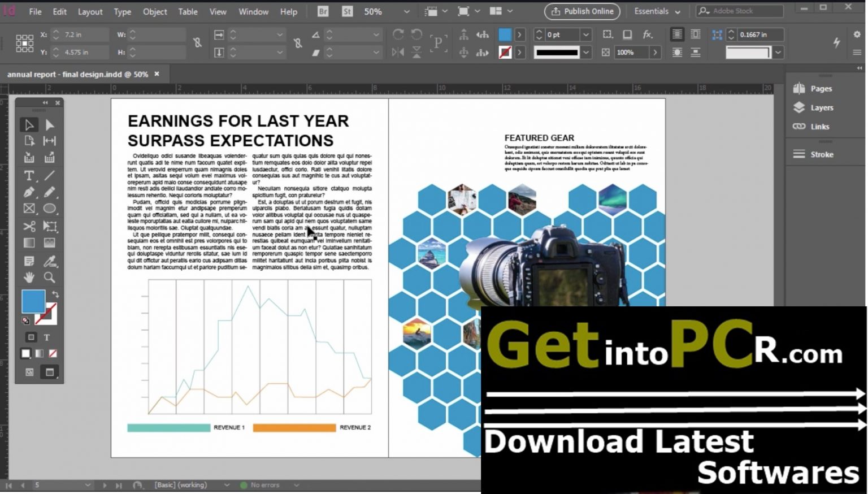
Task: Select the Rectangle Frame tool
Action: tap(29, 209)
